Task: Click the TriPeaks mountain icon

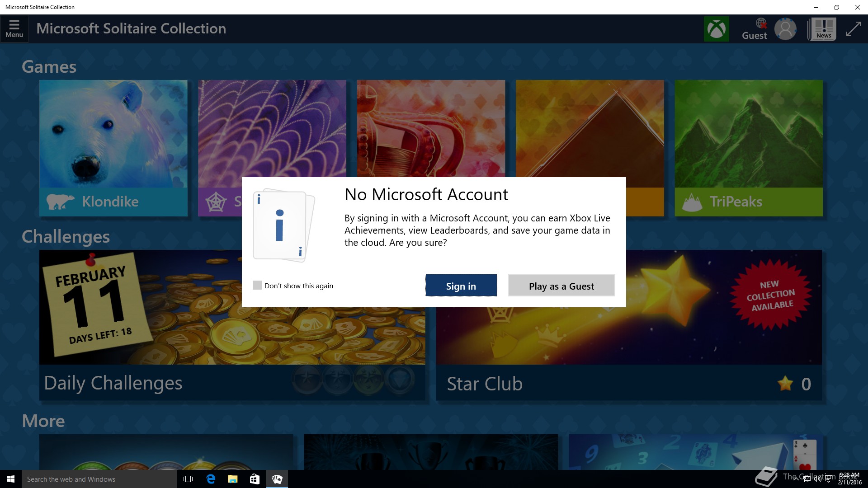Action: [692, 202]
